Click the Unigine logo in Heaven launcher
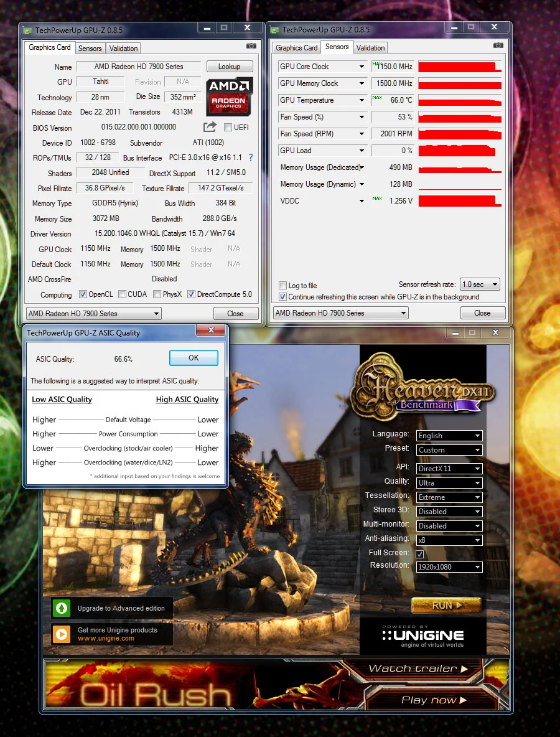The height and width of the screenshot is (737, 560). pyautogui.click(x=423, y=636)
